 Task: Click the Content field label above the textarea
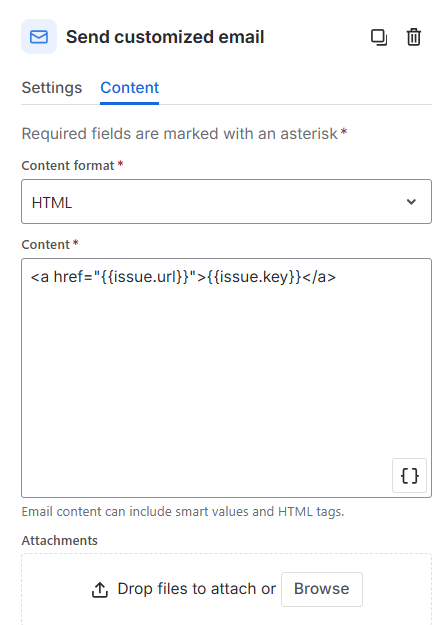click(x=45, y=244)
